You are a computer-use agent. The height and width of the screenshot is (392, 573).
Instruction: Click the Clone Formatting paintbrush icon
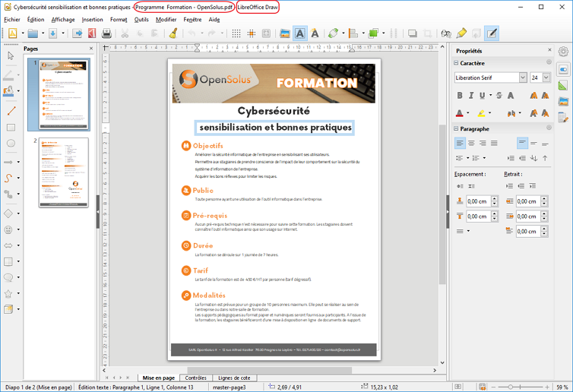[173, 33]
